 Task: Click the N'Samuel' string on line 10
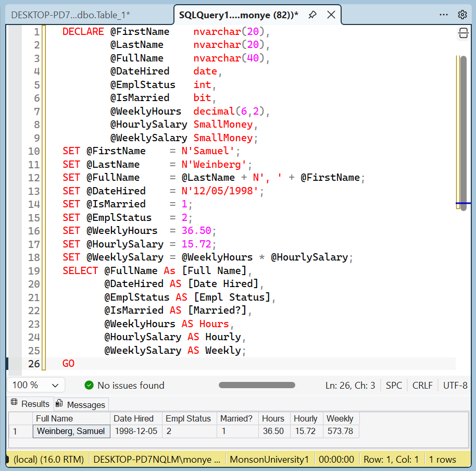[x=208, y=151]
